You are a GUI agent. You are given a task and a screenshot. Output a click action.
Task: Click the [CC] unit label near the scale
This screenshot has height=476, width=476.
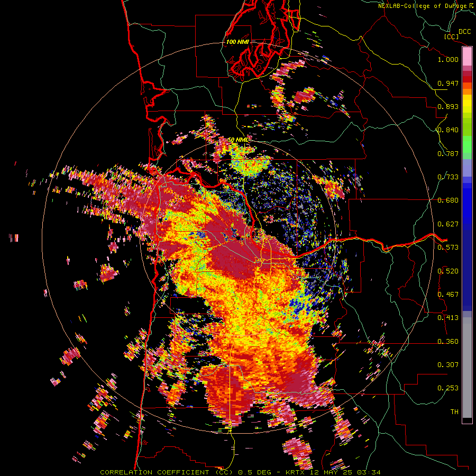pyautogui.click(x=451, y=36)
